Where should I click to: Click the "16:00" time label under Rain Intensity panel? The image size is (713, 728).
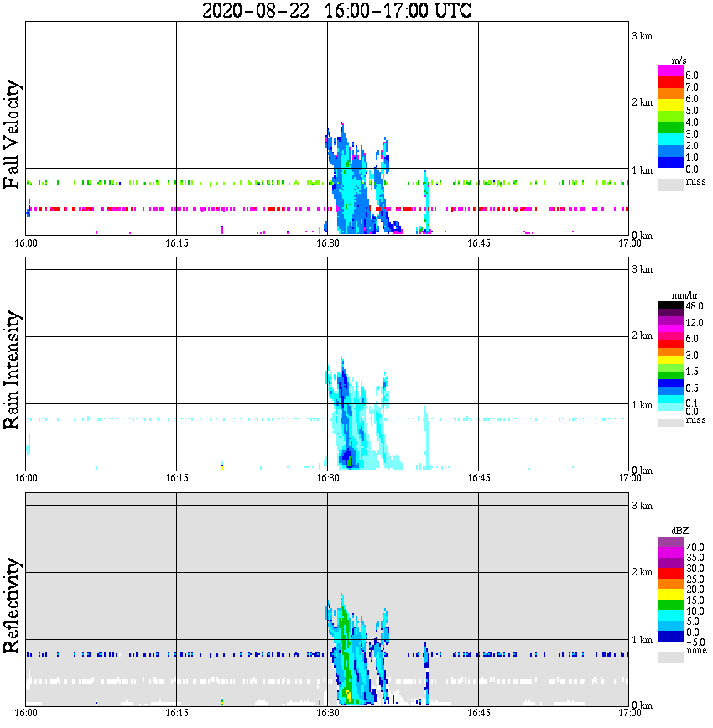click(x=26, y=478)
